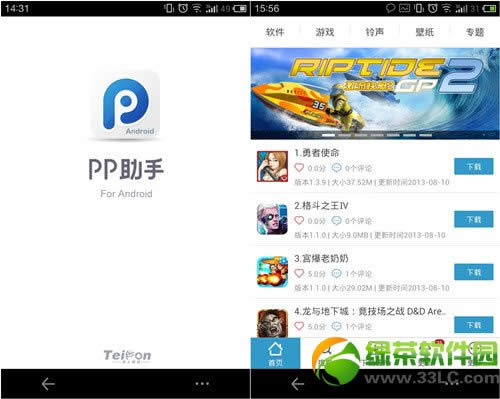Tap the 龙与地下城 app icon
This screenshot has height=399, width=500.
point(272,323)
